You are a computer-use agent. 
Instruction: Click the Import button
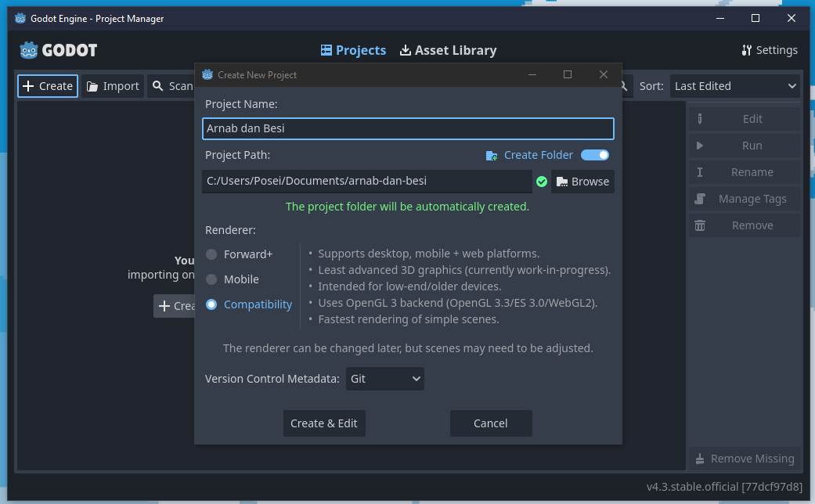[113, 86]
